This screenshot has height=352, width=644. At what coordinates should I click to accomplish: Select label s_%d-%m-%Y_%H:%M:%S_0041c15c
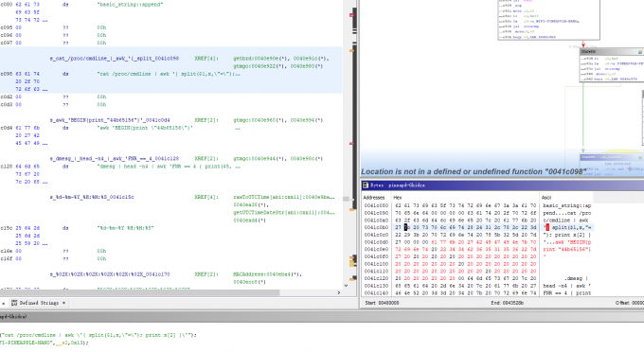[x=92, y=197]
